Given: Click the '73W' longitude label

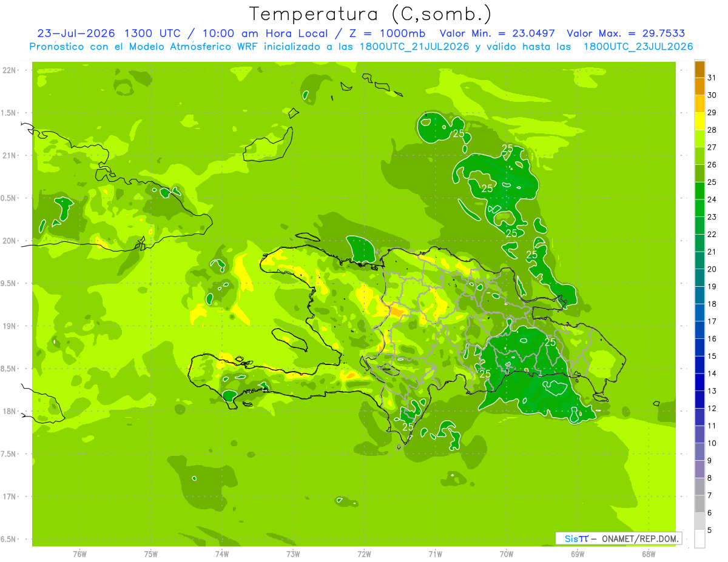Looking at the screenshot, I should (x=293, y=554).
